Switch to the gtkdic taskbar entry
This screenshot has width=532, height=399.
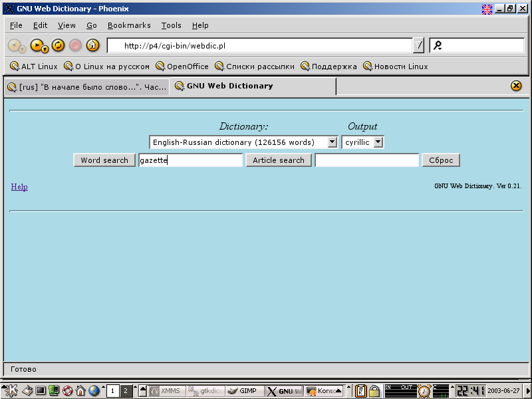205,391
